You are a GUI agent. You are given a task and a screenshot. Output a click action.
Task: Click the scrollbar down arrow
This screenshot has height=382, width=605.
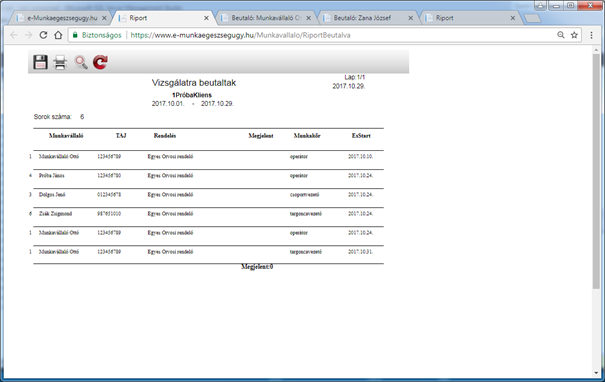click(597, 374)
